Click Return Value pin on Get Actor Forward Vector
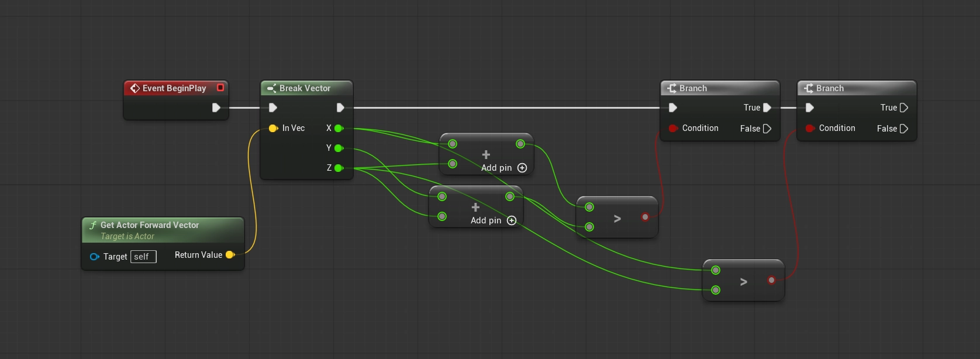 [x=230, y=255]
